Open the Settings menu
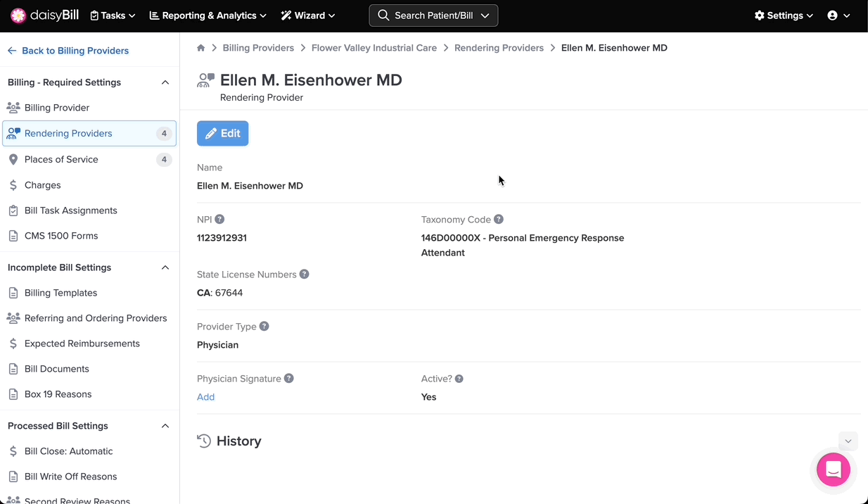The width and height of the screenshot is (868, 504). (x=784, y=15)
